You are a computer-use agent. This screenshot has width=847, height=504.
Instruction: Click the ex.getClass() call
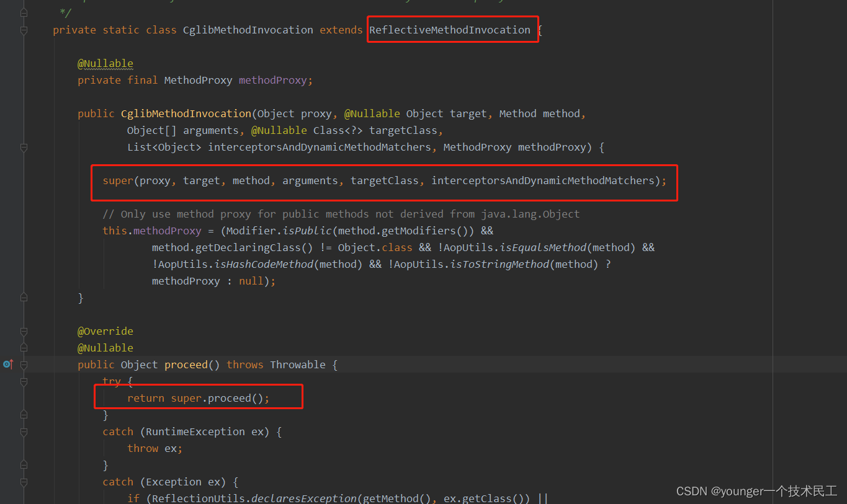484,498
